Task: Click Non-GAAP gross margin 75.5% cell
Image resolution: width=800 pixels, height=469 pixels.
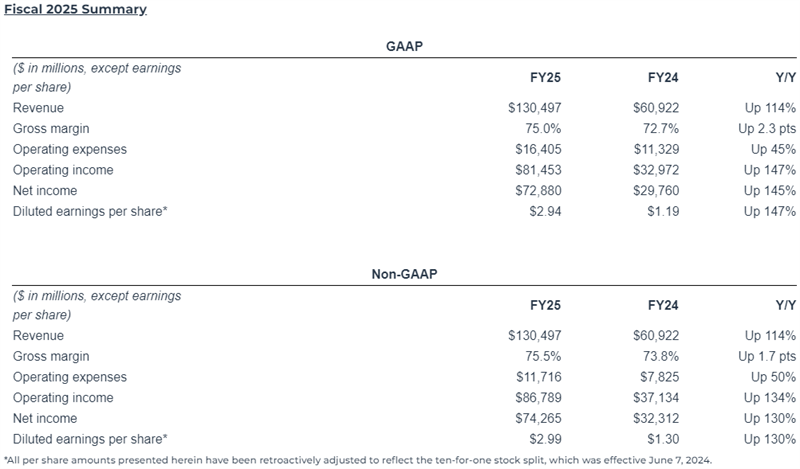Action: tap(543, 356)
